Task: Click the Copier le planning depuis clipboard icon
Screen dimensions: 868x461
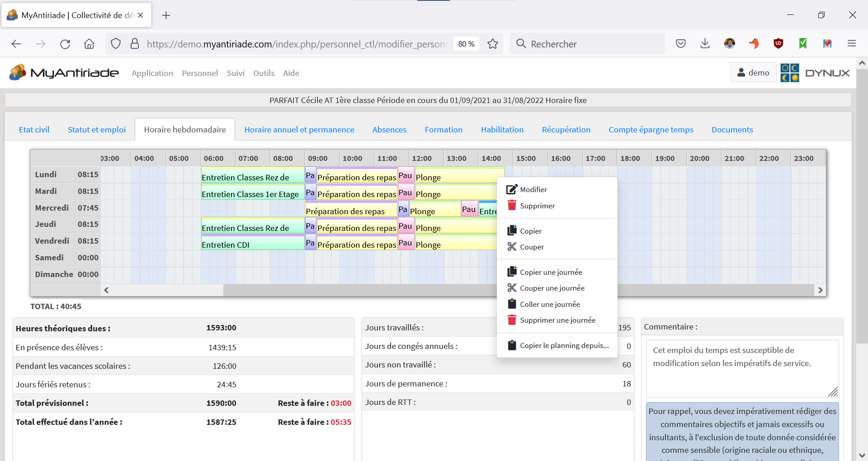Action: (x=512, y=345)
